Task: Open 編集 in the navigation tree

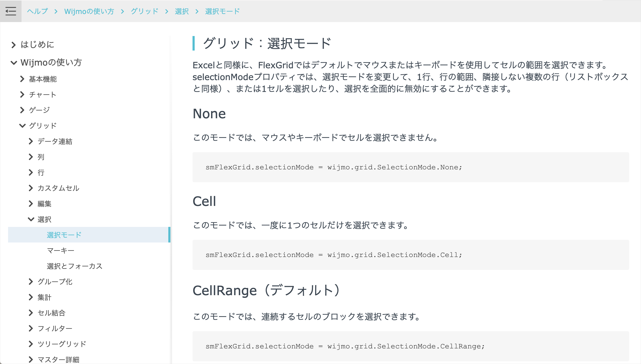Action: pyautogui.click(x=45, y=204)
